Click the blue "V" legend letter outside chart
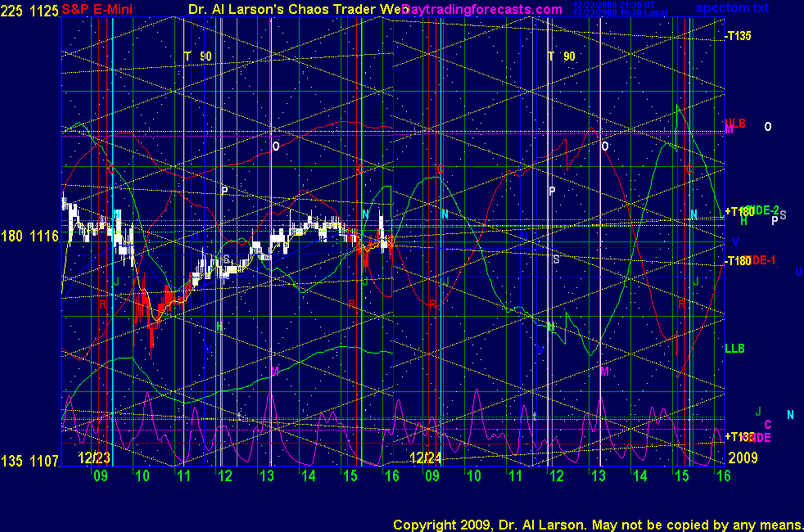The image size is (804, 532). 735,242
